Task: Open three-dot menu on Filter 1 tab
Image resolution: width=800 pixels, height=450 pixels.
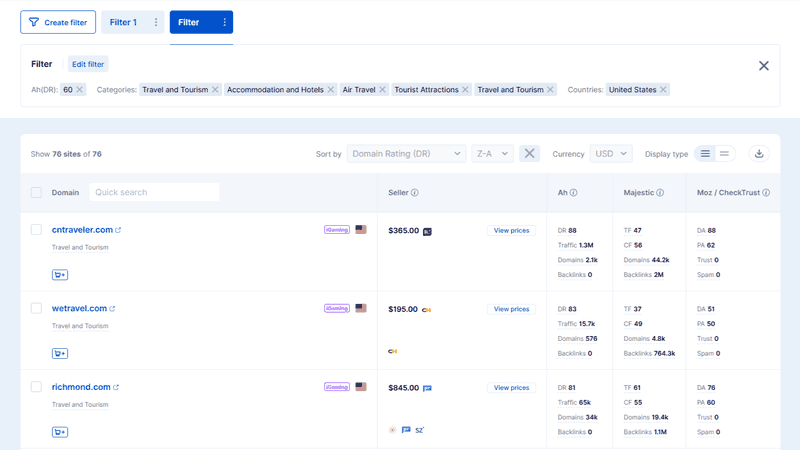Action: click(x=156, y=22)
